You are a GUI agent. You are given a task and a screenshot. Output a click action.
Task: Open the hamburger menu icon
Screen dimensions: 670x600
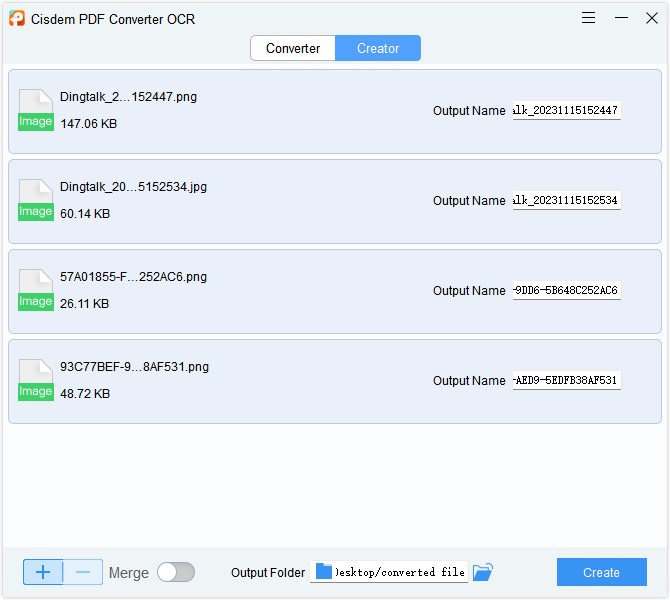(588, 18)
